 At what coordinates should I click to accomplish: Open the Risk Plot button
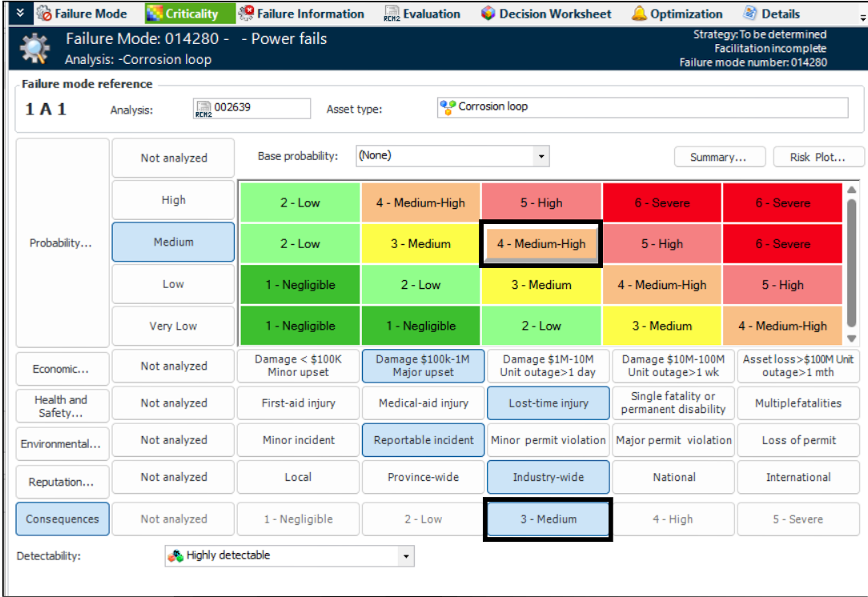pos(818,157)
